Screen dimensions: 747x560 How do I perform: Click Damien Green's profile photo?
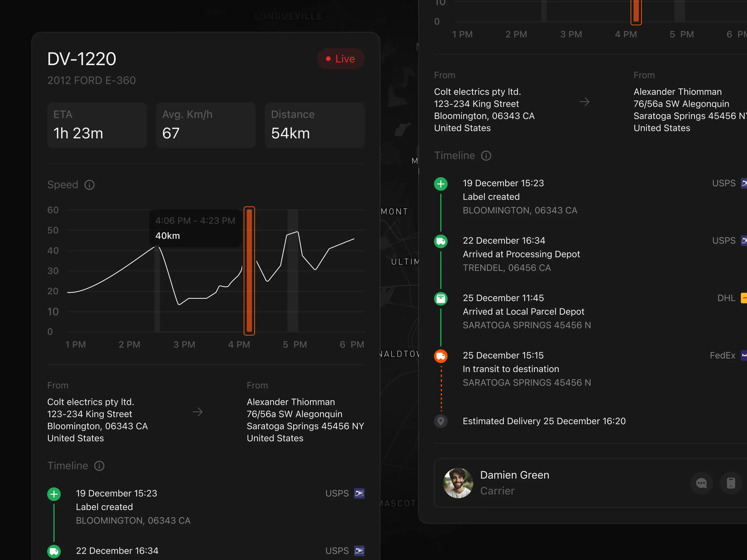coord(458,483)
